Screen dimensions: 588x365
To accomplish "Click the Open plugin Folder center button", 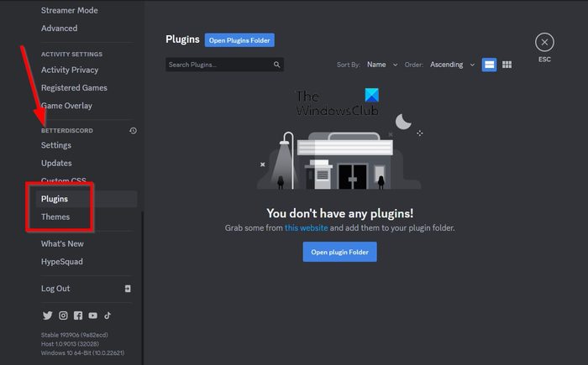I will coord(339,252).
